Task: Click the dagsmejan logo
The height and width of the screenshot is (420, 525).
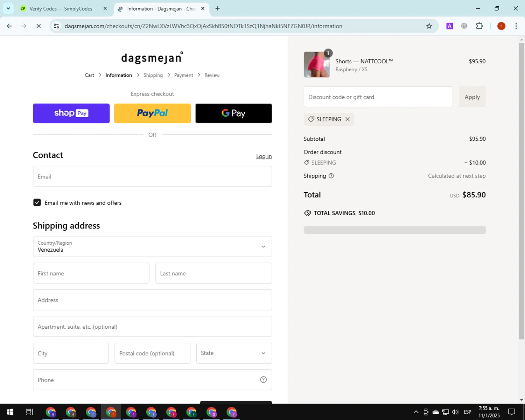Action: tap(152, 58)
